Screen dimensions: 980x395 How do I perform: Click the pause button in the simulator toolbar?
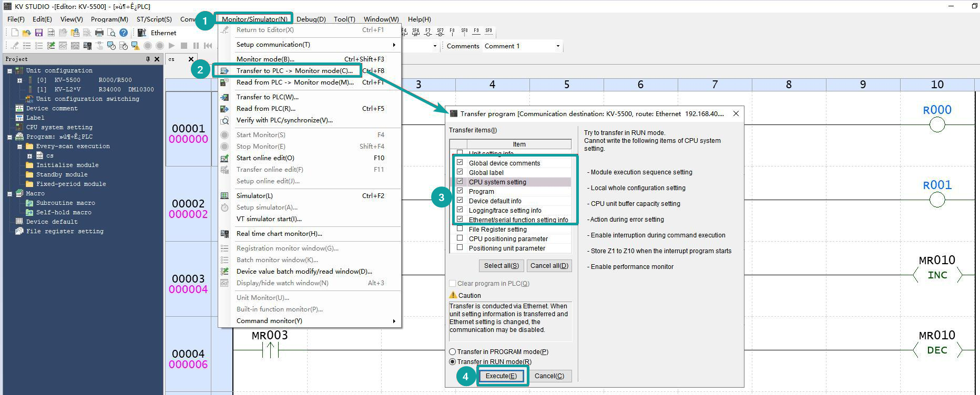(196, 46)
